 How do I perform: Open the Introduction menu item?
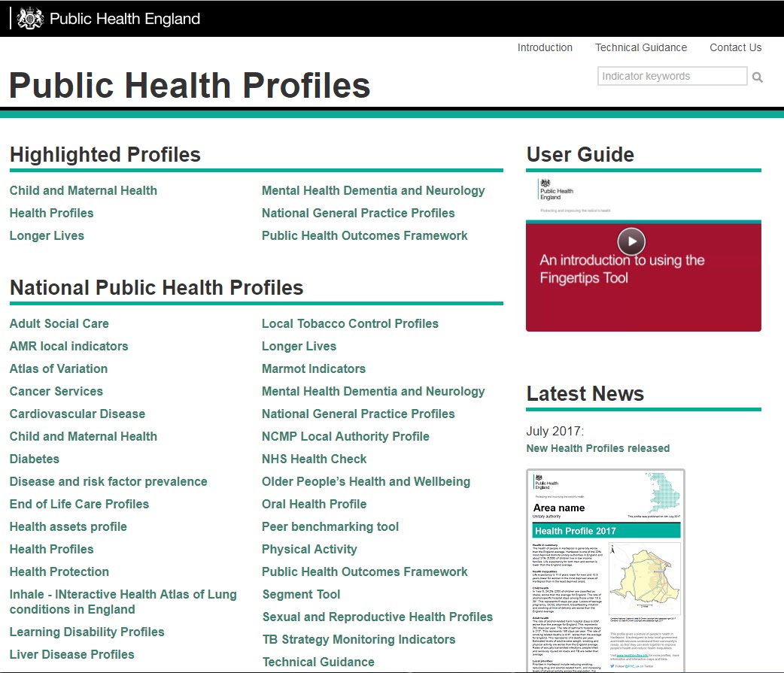tap(545, 47)
